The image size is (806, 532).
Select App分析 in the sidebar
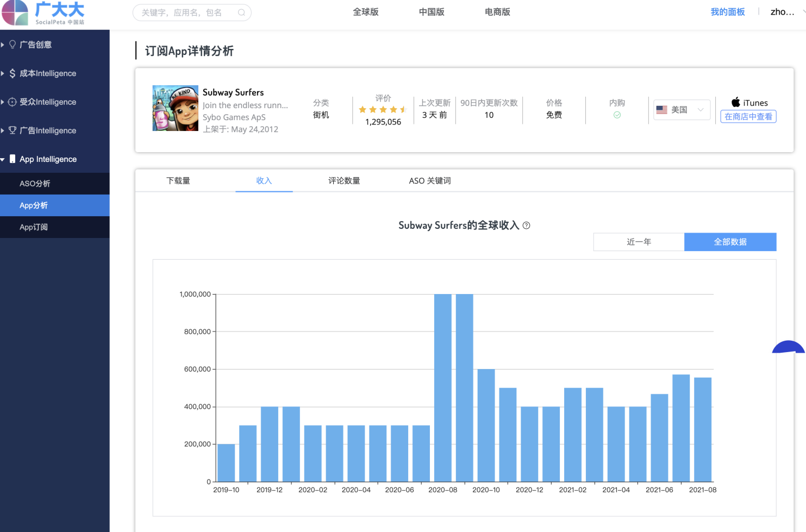pyautogui.click(x=54, y=205)
